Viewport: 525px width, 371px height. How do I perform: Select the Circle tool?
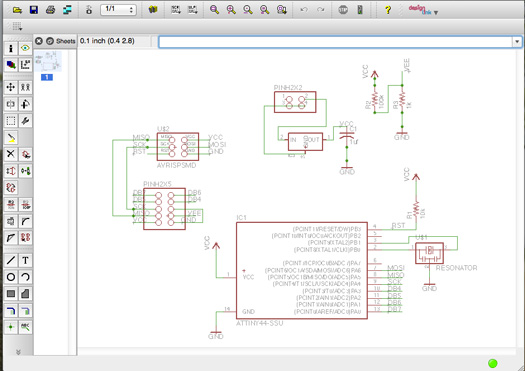pos(11,277)
